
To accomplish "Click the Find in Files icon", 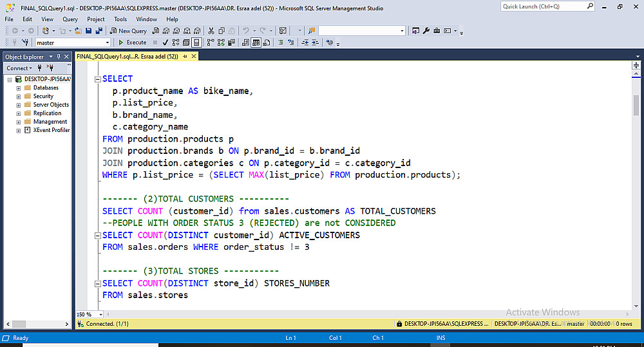I will point(311,31).
